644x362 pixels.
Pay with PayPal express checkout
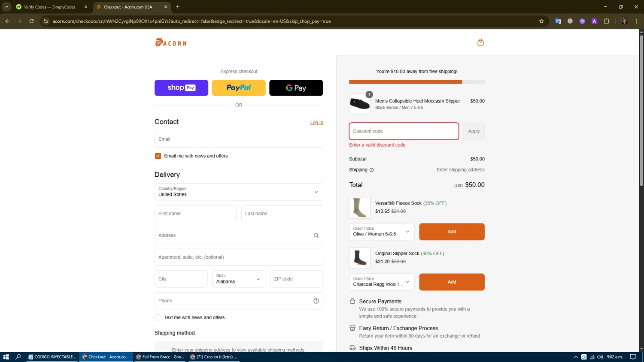[239, 88]
